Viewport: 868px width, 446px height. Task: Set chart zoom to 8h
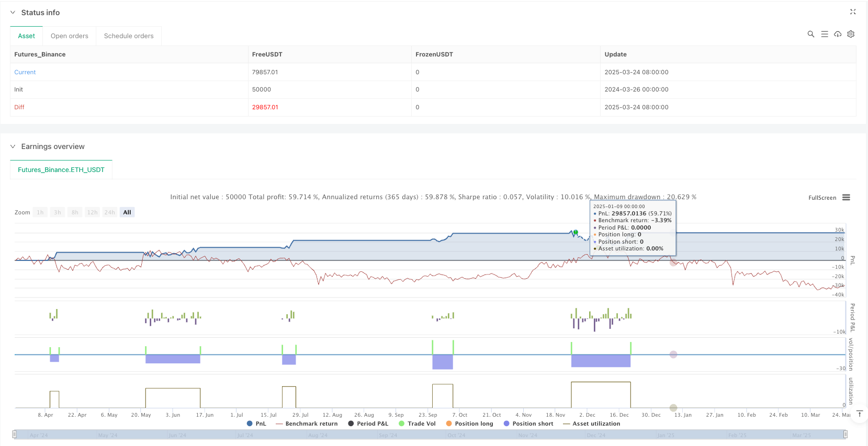(75, 212)
